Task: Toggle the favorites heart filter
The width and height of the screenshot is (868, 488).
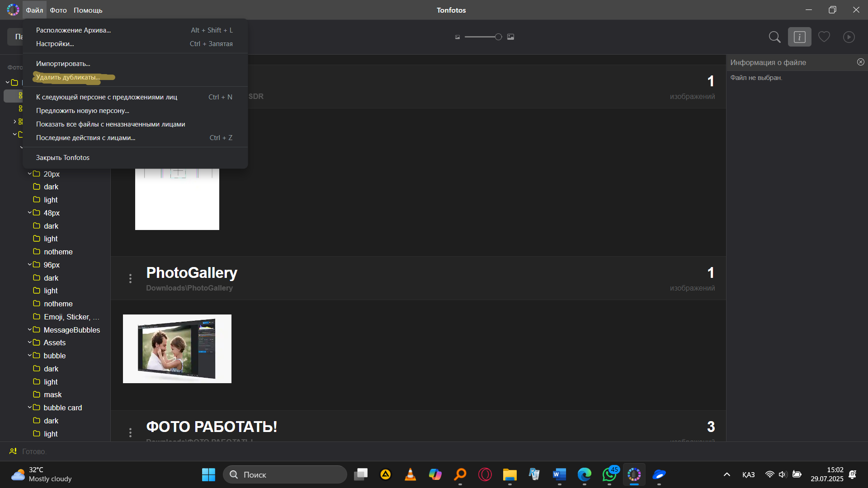Action: tap(824, 37)
